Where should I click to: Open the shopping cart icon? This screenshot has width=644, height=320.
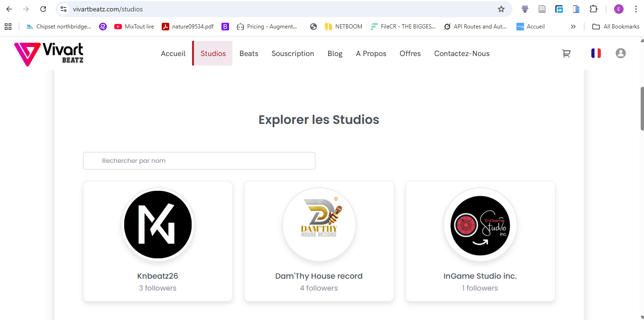pos(566,54)
